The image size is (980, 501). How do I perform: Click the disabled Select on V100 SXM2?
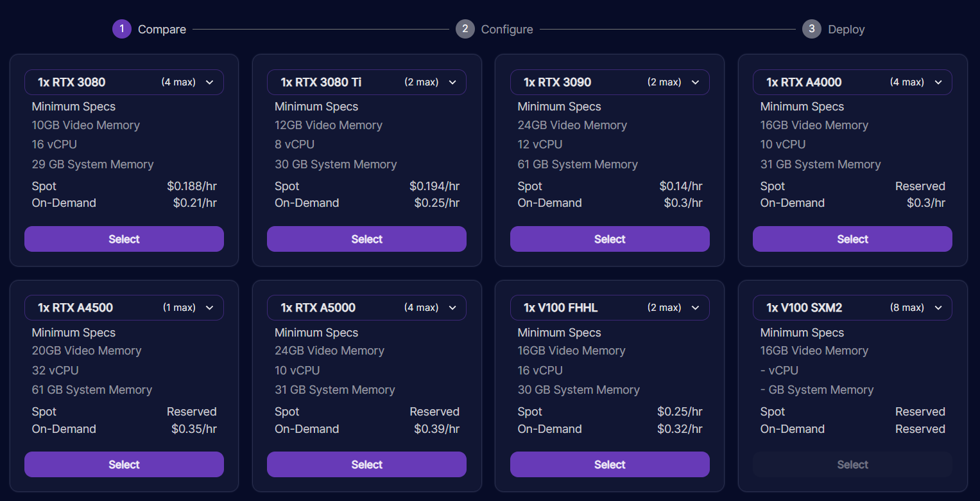coord(852,464)
